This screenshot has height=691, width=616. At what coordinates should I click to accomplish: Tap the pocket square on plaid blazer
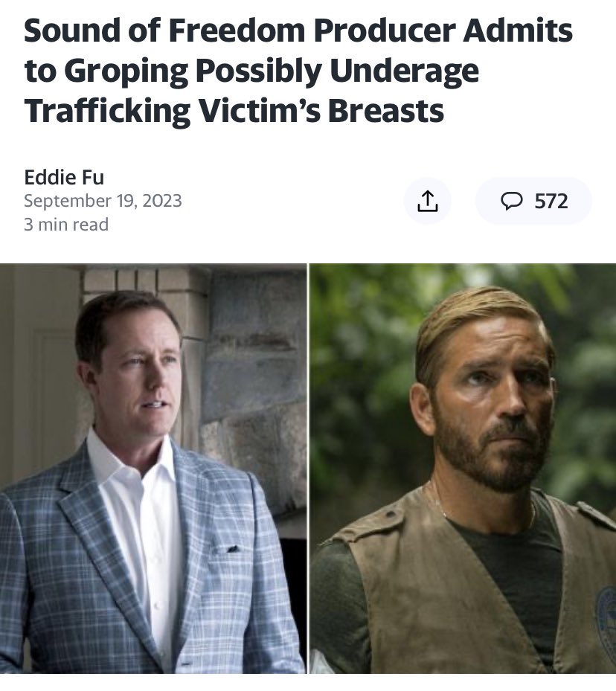click(x=225, y=550)
